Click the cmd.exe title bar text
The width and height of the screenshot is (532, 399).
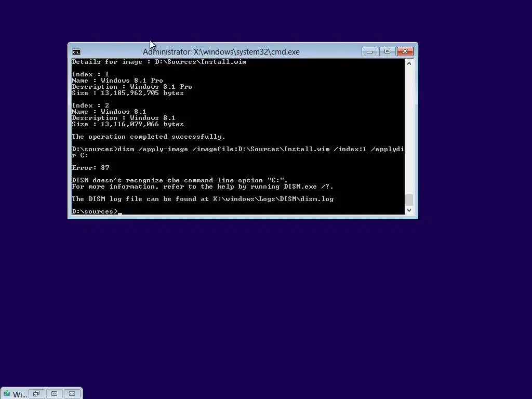click(221, 52)
